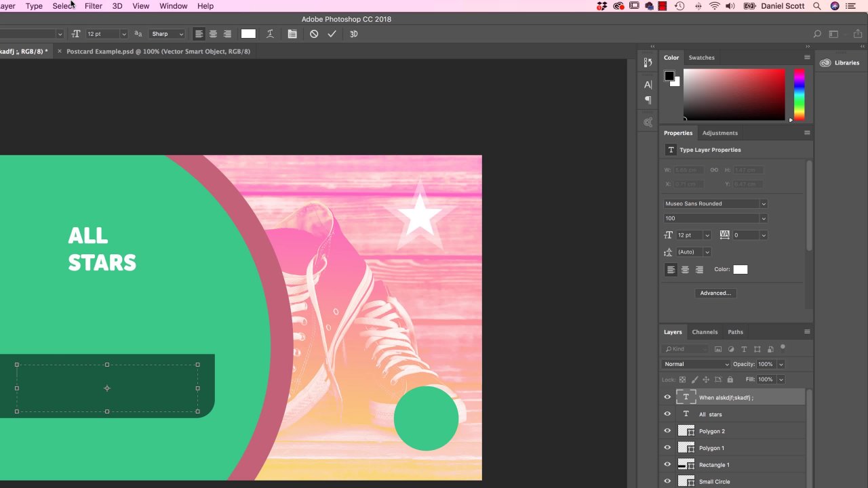This screenshot has width=868, height=488.
Task: Click the white text Color swatch in Properties
Action: click(740, 270)
